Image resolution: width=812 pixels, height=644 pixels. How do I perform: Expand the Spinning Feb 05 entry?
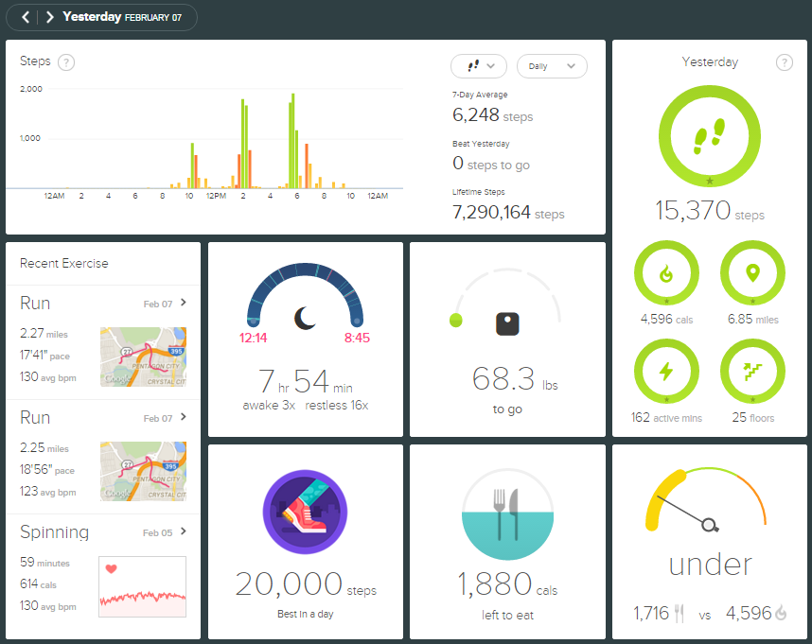point(183,532)
